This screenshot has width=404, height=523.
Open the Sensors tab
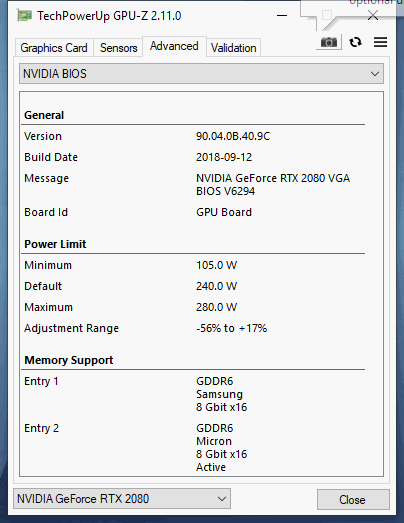tap(118, 48)
